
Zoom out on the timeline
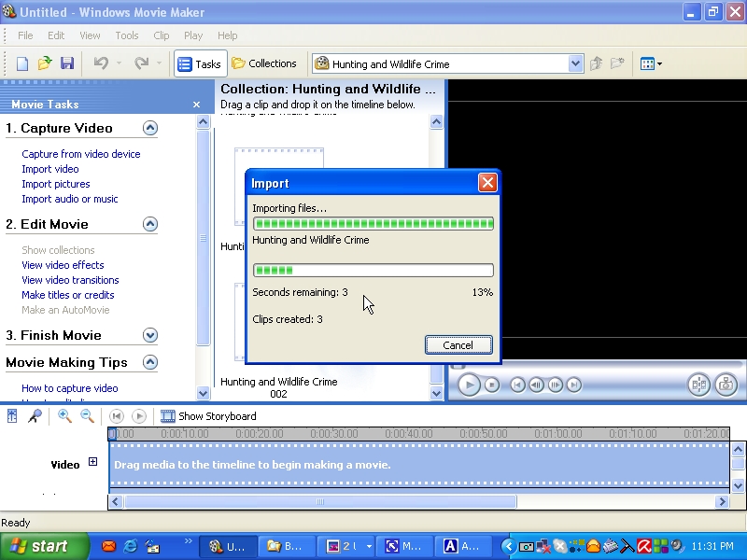coord(87,416)
